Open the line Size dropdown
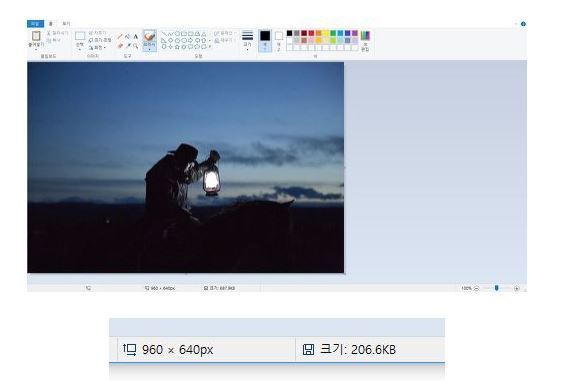This screenshot has height=381, width=561. (247, 40)
